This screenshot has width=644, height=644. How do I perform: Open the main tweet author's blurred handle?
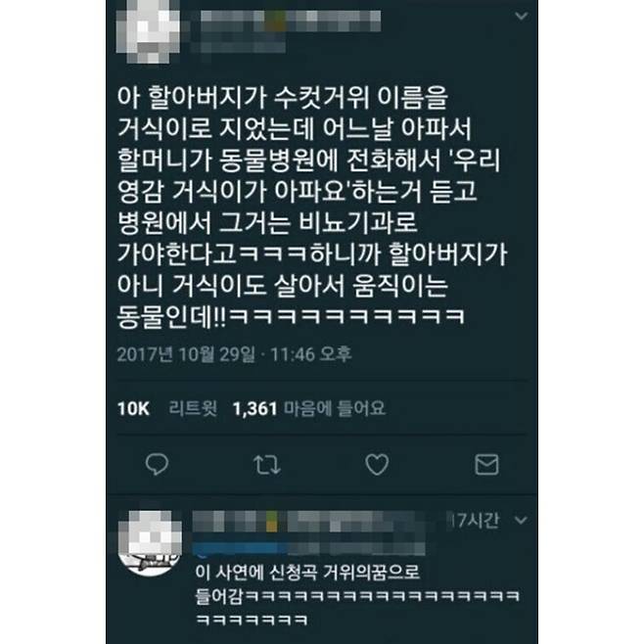coord(243,44)
